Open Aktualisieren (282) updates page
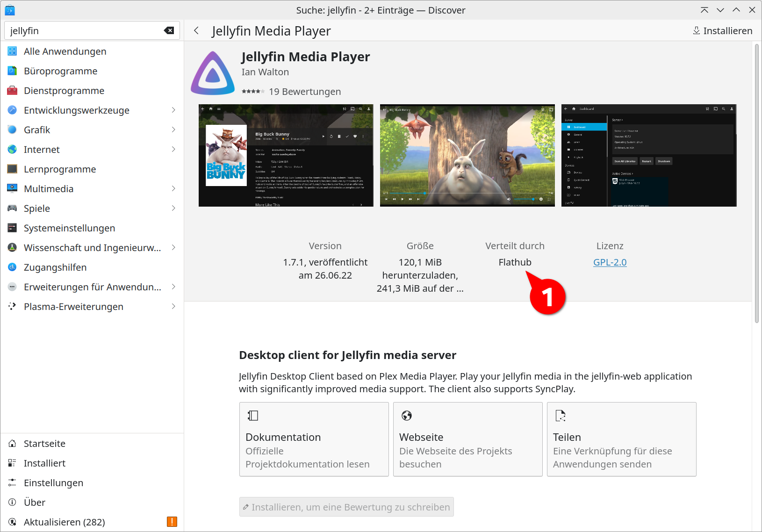762x532 pixels. click(92, 522)
